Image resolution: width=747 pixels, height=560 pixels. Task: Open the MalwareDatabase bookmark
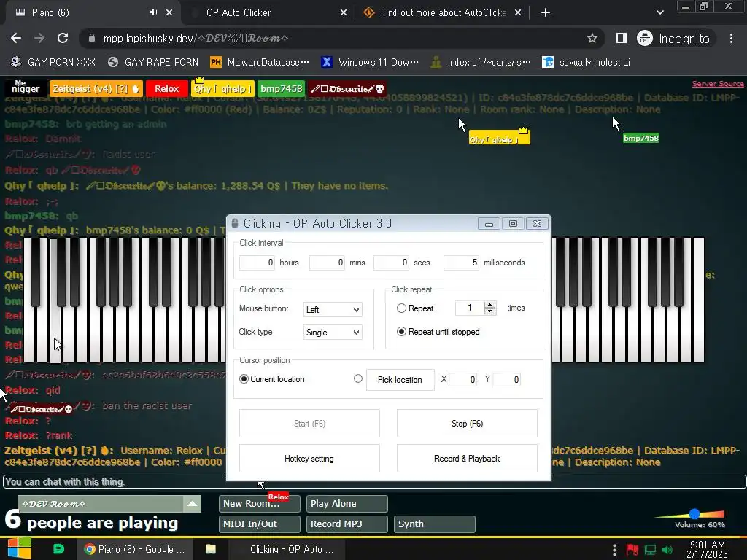point(260,63)
